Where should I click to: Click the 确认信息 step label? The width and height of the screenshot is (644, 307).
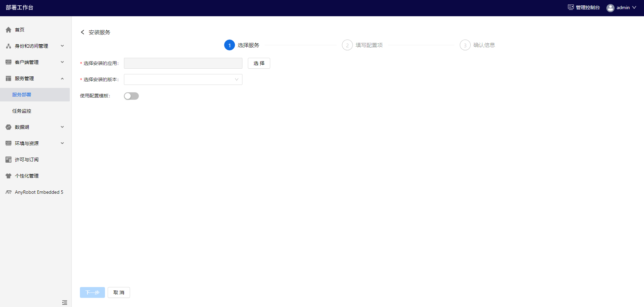point(484,45)
